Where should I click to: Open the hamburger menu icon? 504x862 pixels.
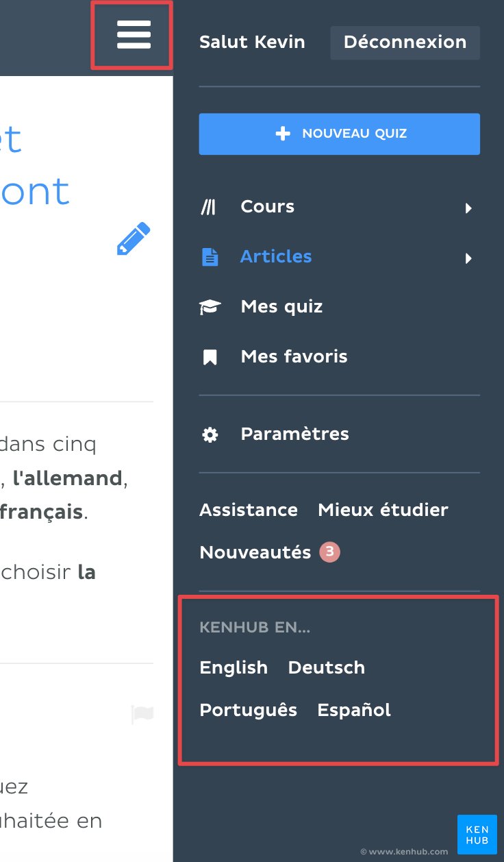pos(133,34)
